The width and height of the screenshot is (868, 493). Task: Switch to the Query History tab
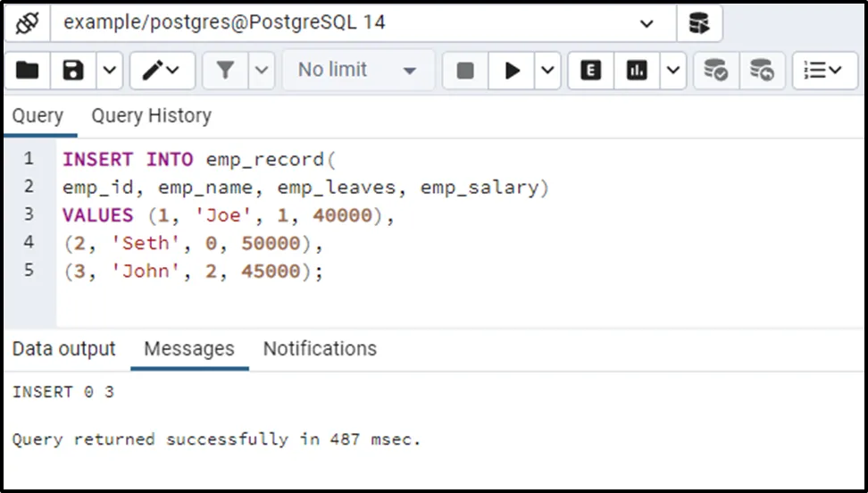coord(151,116)
